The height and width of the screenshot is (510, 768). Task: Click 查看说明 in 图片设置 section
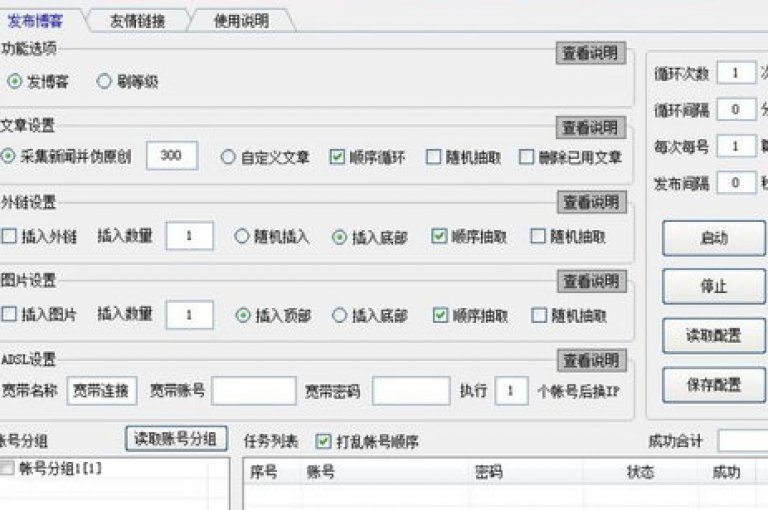pyautogui.click(x=592, y=282)
